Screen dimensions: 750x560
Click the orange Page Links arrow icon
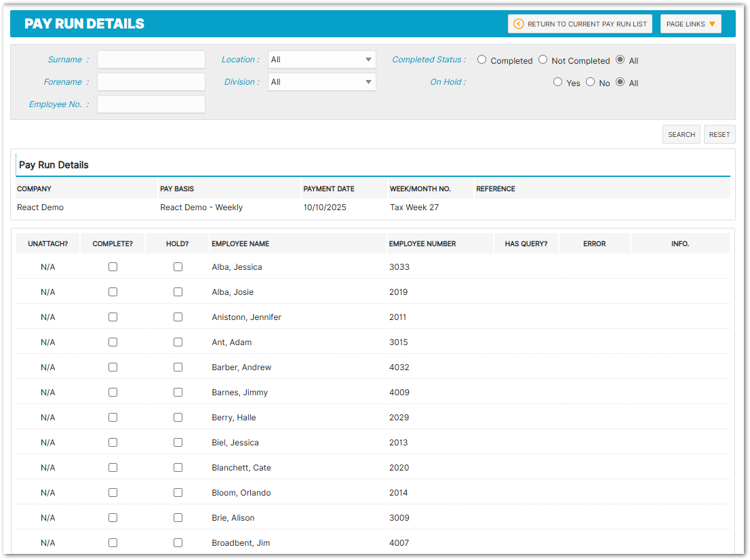(x=712, y=24)
